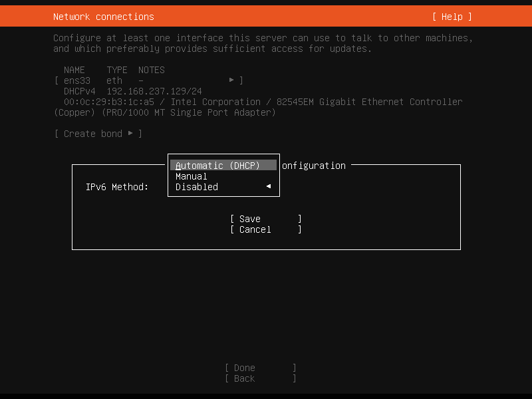Click the NAME column header
Screen dimensions: 532x399
[x=74, y=70]
